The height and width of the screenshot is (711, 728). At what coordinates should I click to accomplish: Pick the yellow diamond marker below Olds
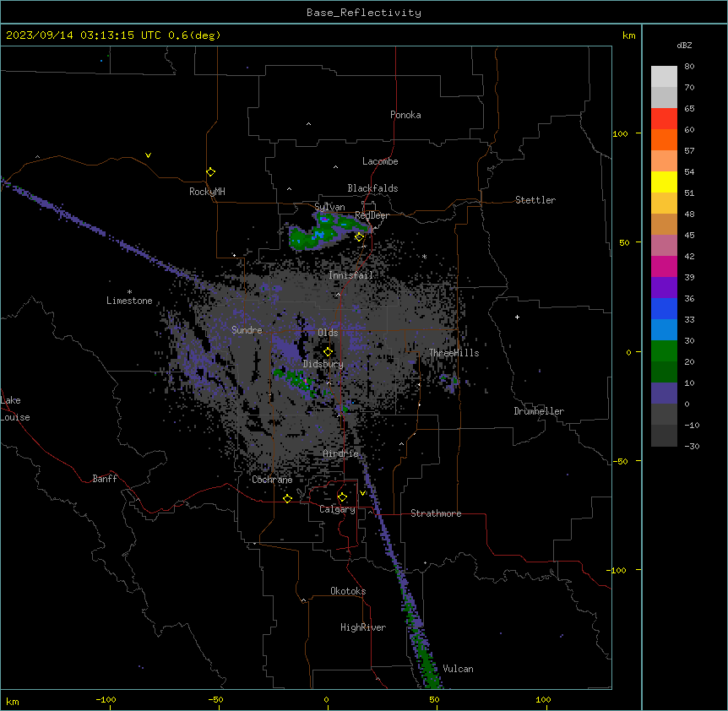(328, 352)
